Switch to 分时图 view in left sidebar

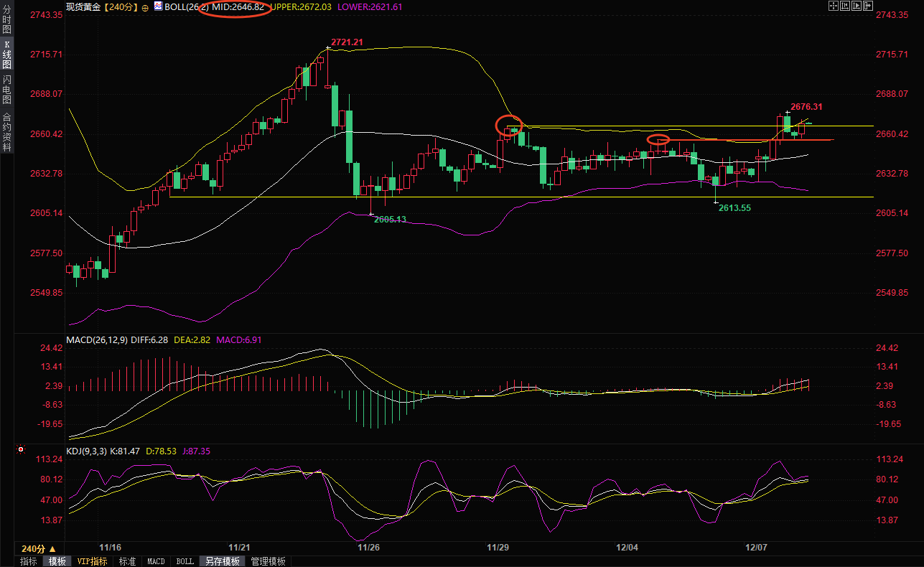point(6,20)
